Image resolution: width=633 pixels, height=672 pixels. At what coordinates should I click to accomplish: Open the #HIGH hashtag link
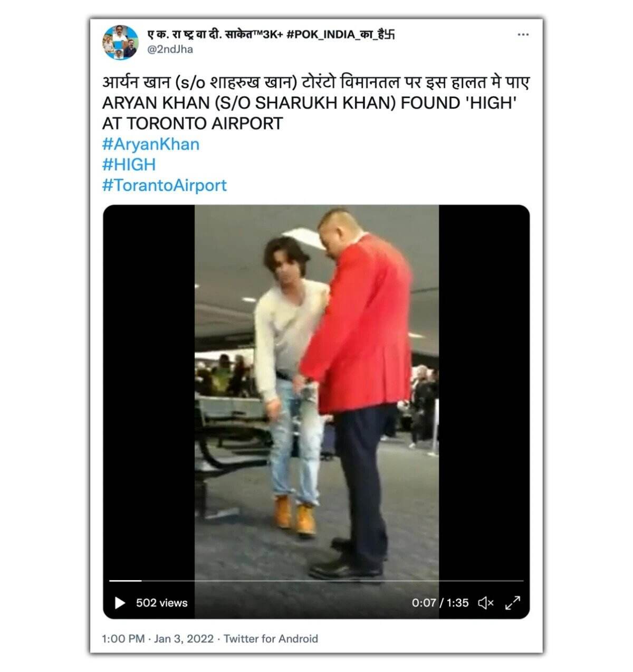(x=129, y=165)
